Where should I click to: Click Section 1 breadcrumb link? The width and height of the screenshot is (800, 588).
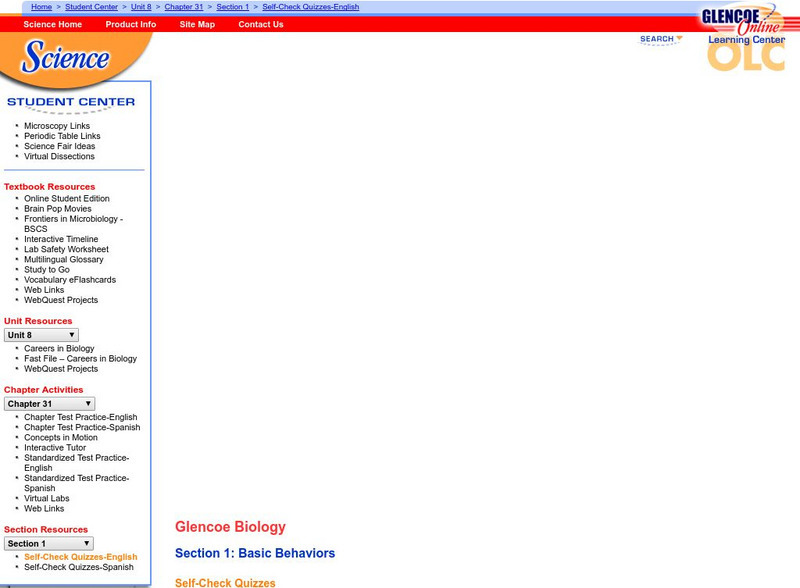point(233,7)
